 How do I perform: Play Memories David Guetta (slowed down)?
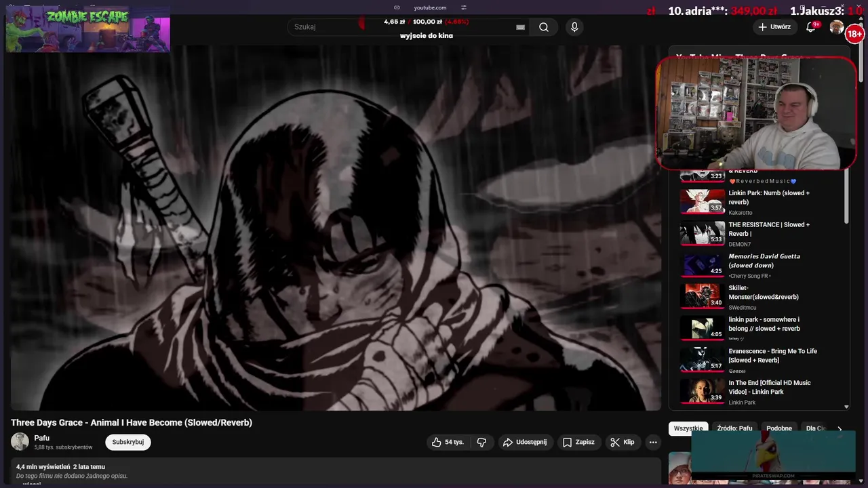pos(764,261)
